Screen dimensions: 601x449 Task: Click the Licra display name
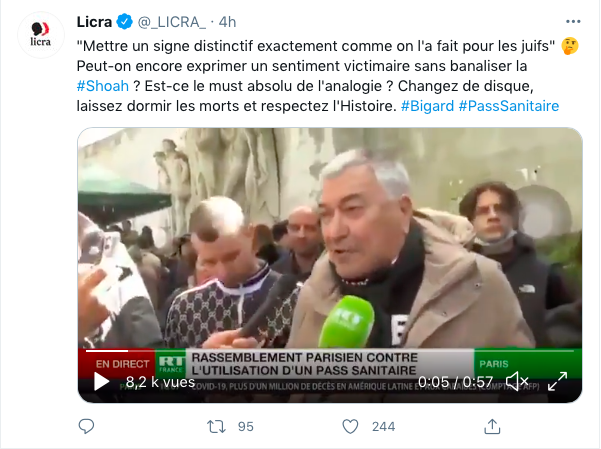(x=94, y=22)
